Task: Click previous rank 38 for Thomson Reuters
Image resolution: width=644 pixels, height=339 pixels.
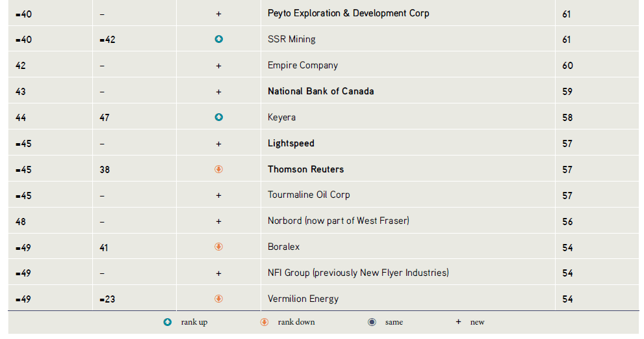Action: [105, 170]
